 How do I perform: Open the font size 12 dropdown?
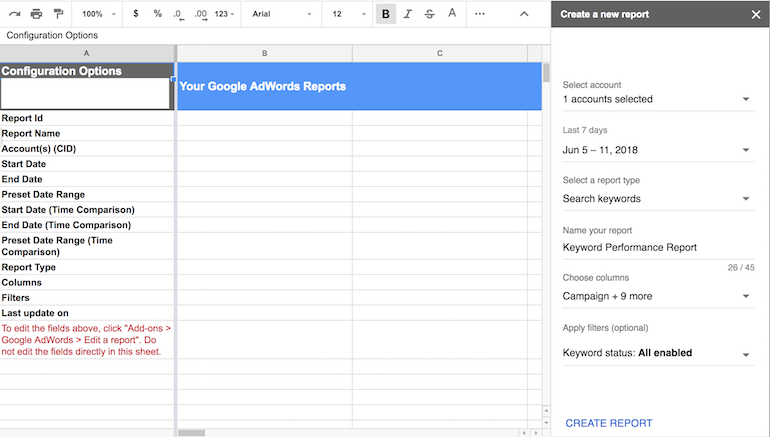(x=349, y=14)
